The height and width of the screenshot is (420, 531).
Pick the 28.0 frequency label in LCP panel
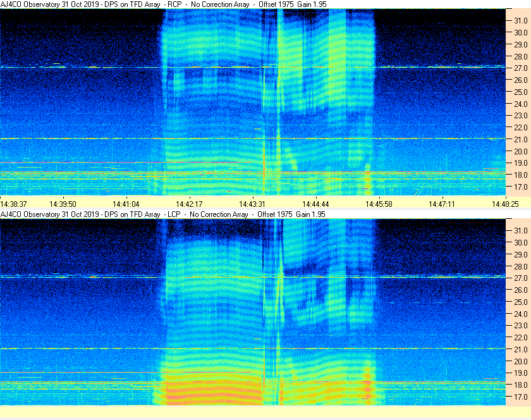[521, 266]
